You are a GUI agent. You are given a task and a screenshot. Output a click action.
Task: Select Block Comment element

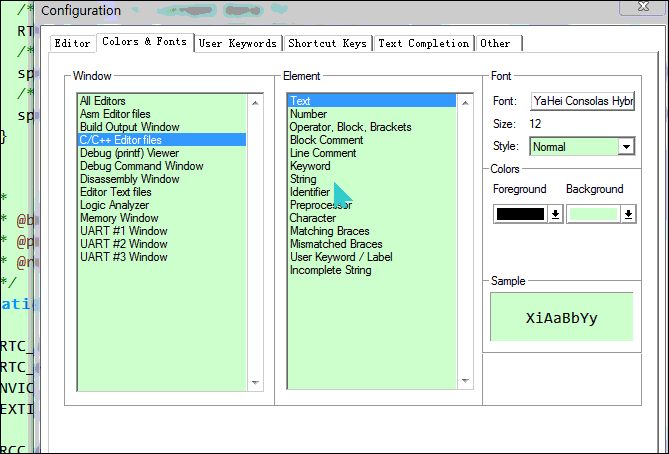372,140
